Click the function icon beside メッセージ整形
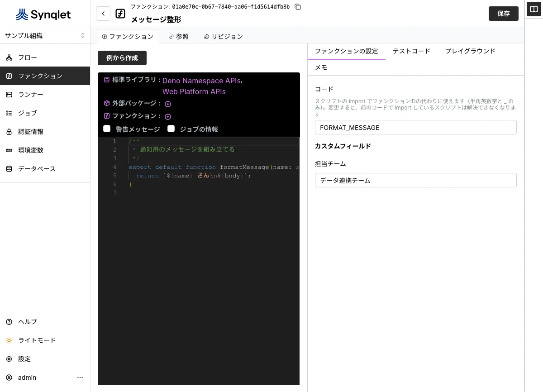543x392 pixels. (120, 14)
